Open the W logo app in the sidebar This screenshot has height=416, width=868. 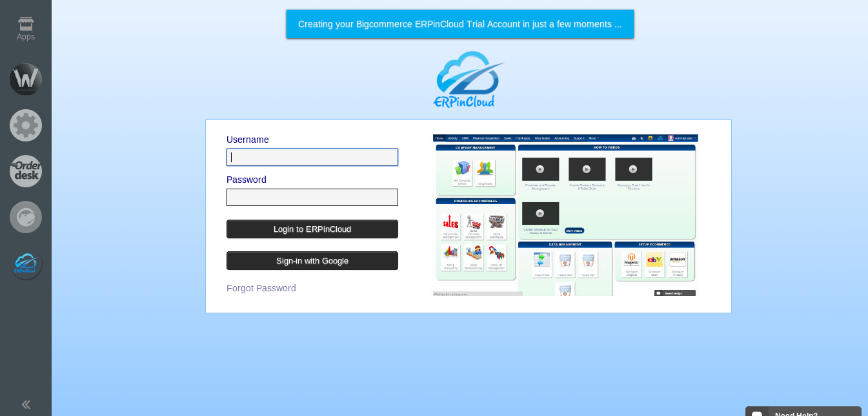[26, 79]
